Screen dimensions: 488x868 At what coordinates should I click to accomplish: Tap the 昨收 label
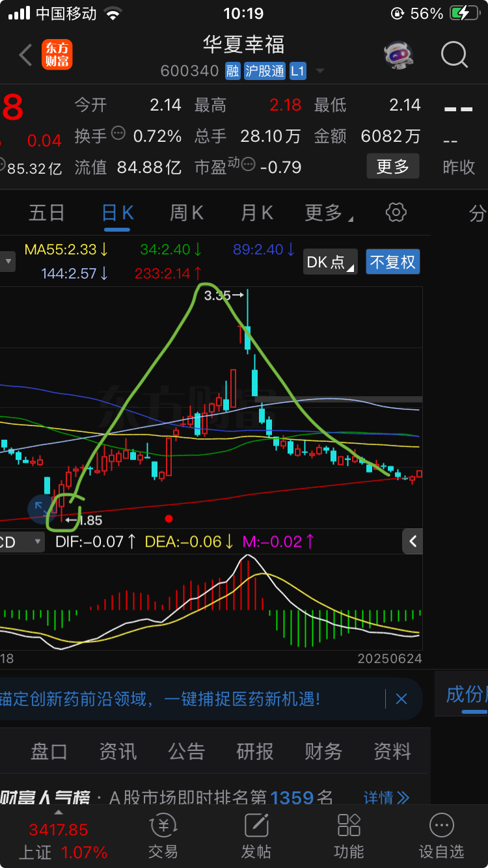tap(459, 167)
